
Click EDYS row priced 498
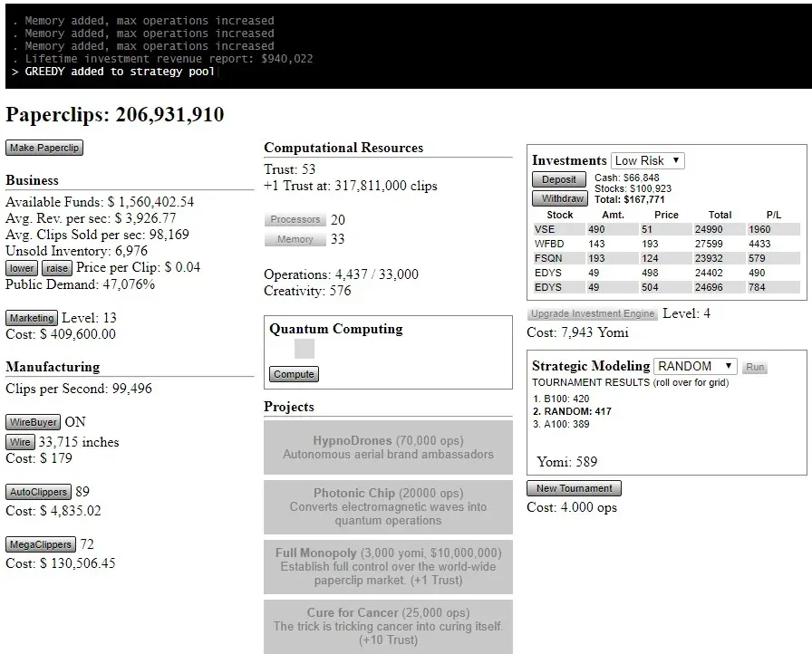[666, 273]
